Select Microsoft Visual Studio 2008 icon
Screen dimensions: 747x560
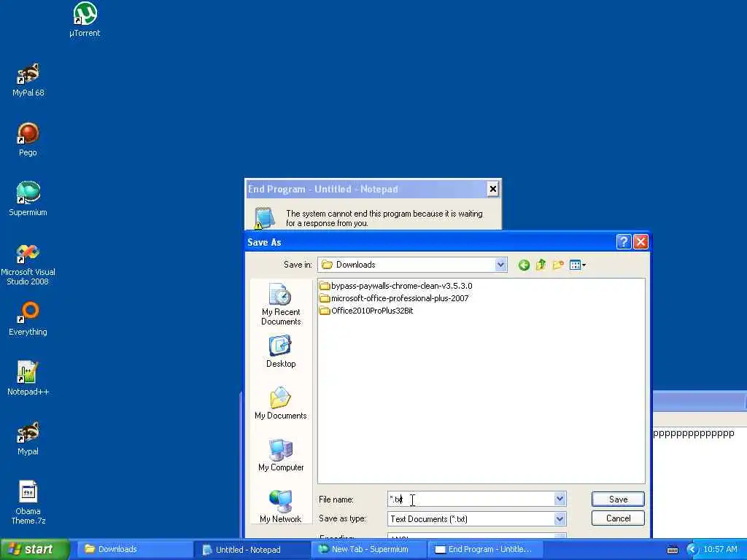coord(28,264)
